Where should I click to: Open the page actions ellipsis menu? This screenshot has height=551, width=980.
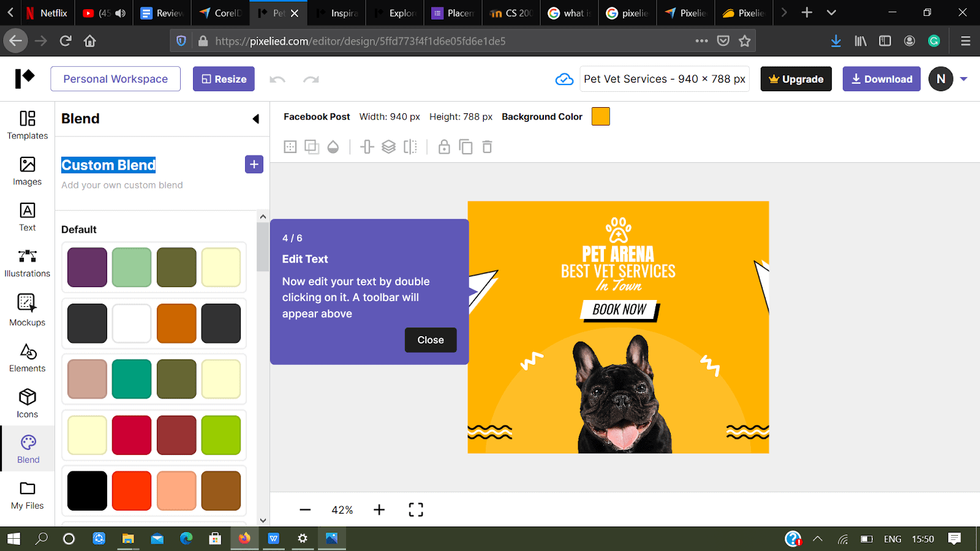click(x=702, y=41)
